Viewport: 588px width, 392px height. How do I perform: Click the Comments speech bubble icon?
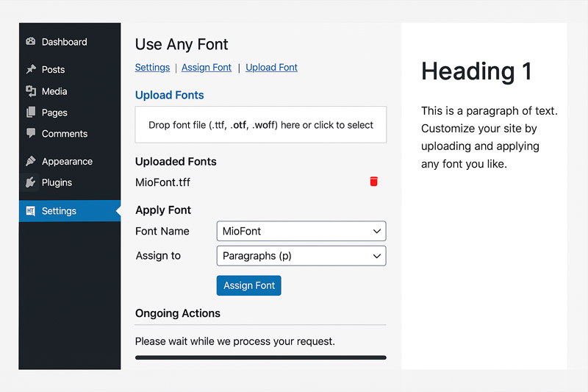(31, 133)
